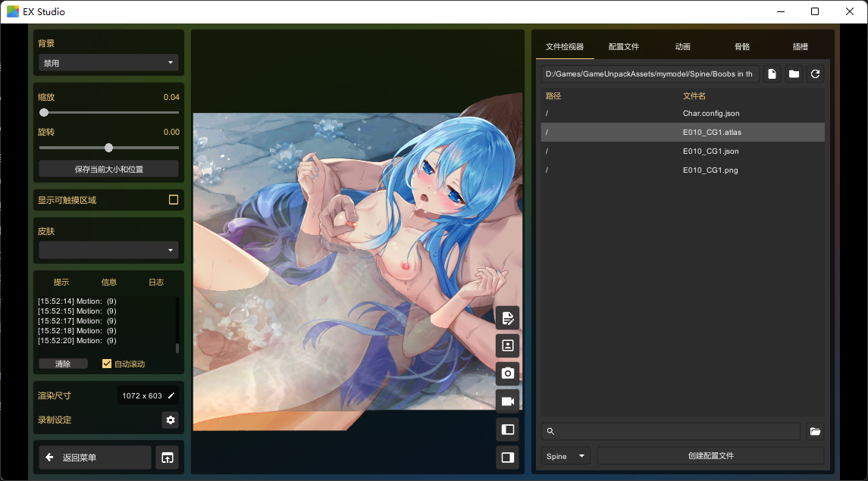Viewport: 868px width, 481px height.
Task: Select the 日志 log tab
Action: click(x=156, y=283)
